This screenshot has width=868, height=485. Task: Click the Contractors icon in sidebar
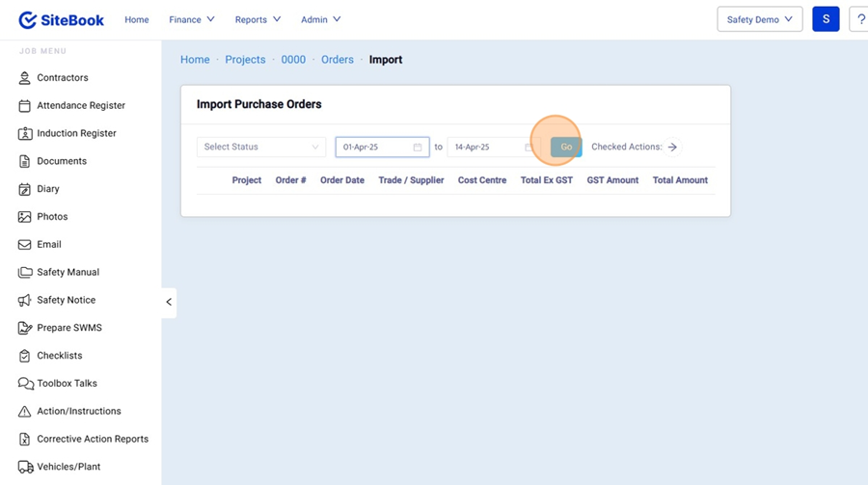(25, 78)
